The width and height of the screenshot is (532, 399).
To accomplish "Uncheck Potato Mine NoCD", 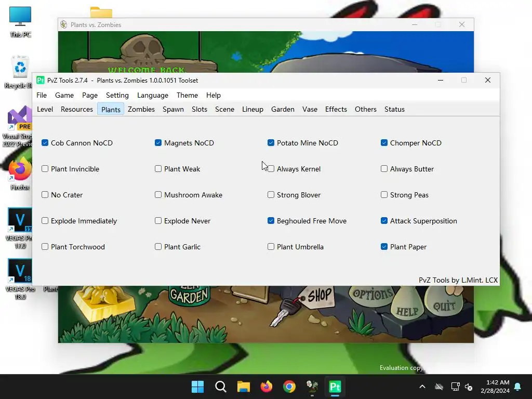I will coord(271,143).
